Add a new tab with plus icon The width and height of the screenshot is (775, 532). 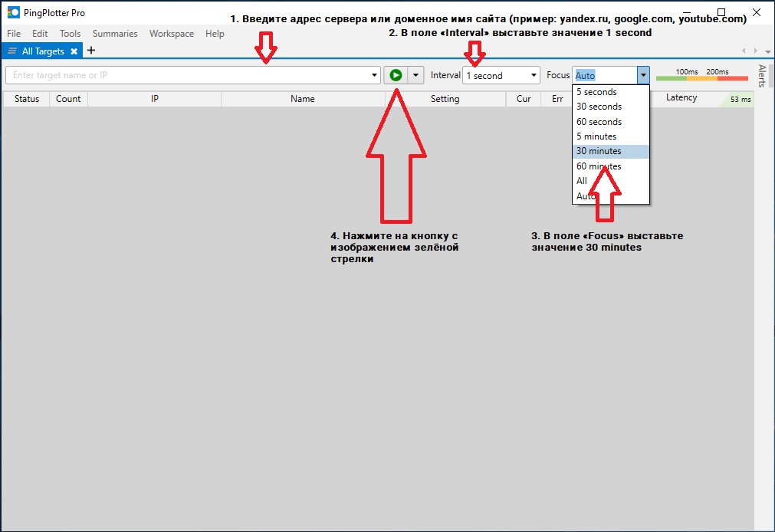click(91, 51)
